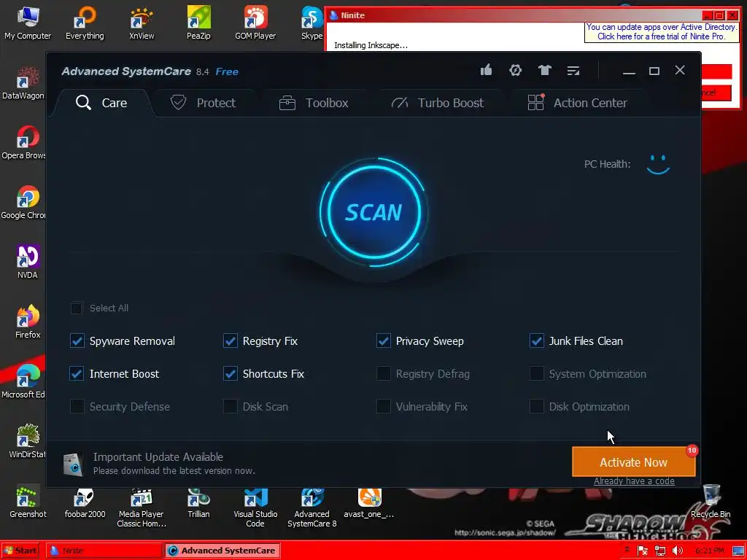
Task: Click the PC Health smiley face
Action: click(x=659, y=164)
